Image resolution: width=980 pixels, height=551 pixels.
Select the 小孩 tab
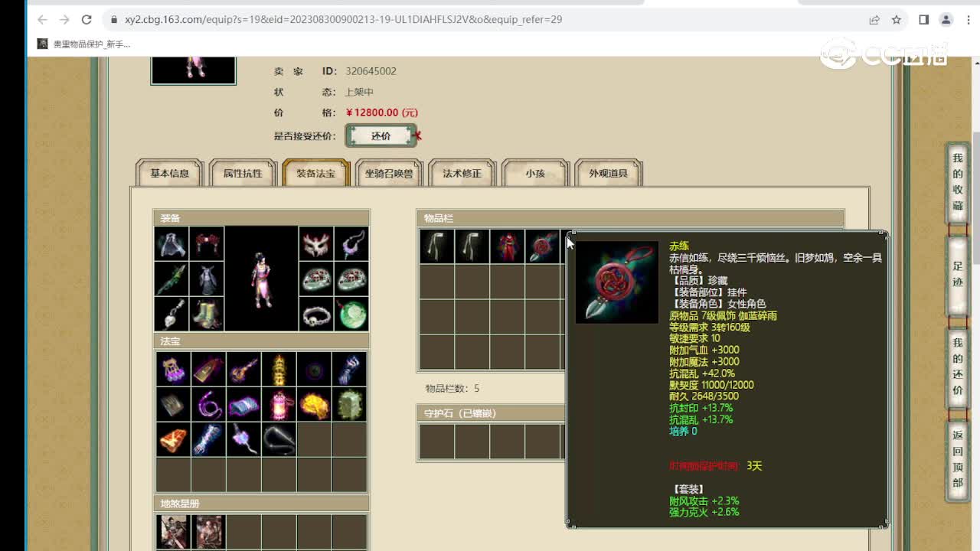coord(535,173)
